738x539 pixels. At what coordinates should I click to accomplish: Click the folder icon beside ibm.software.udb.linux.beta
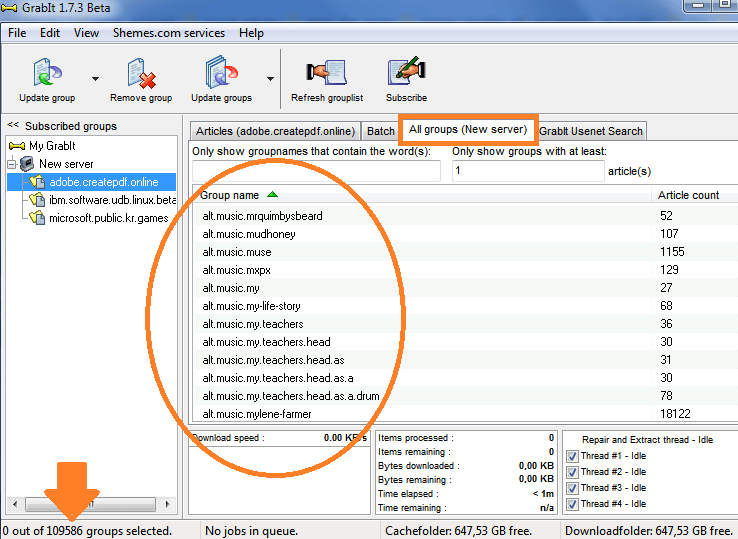click(37, 200)
